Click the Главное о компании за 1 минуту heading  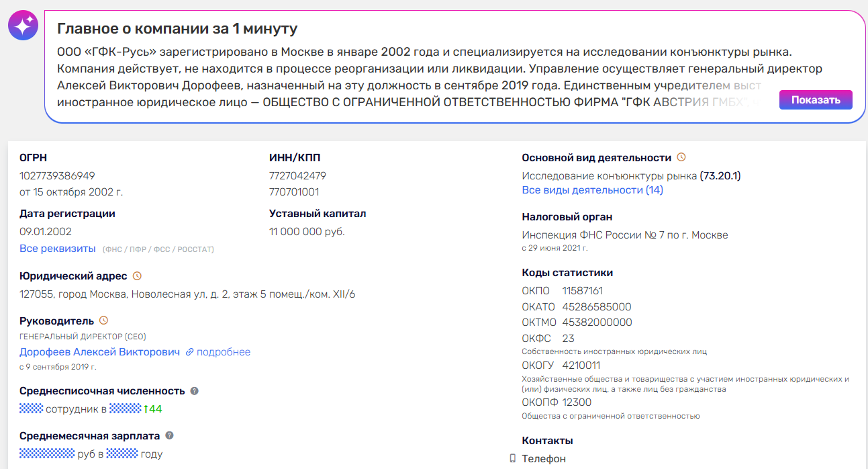pyautogui.click(x=177, y=29)
